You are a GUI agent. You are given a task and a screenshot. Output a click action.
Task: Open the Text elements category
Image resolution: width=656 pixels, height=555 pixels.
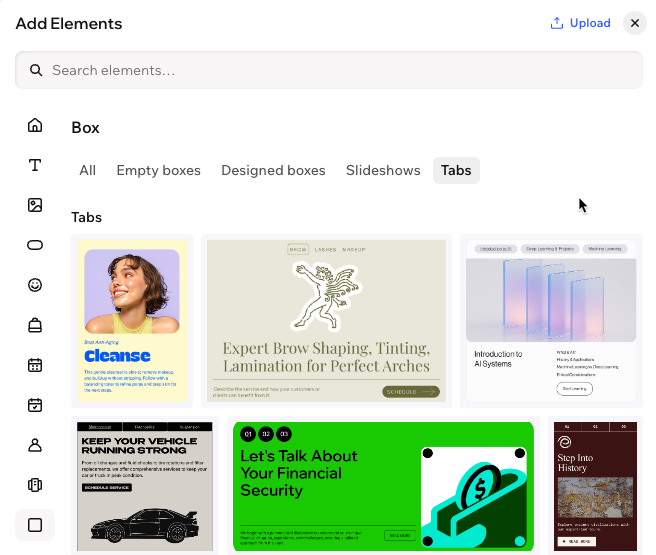click(35, 165)
